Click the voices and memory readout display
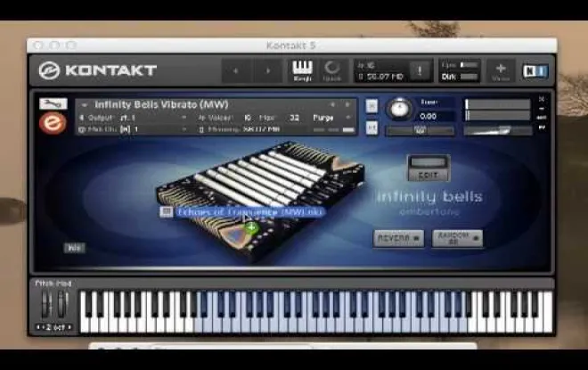Screen dimensions: 588x370 tap(381, 70)
